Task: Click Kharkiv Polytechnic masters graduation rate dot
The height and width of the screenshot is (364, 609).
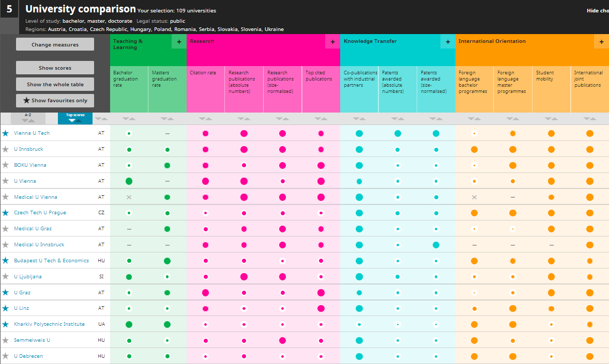Action: 168,324
